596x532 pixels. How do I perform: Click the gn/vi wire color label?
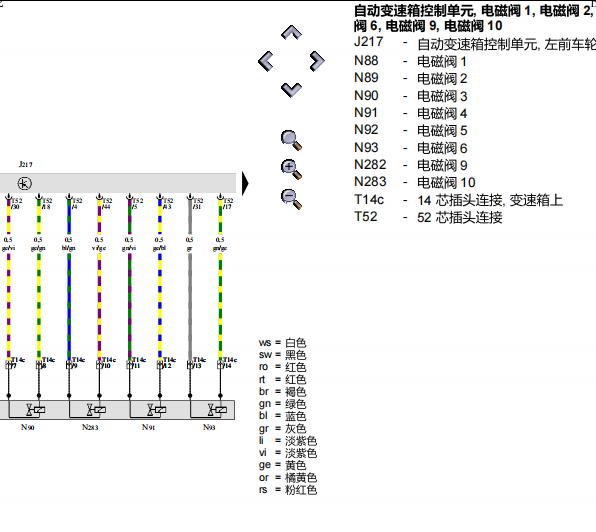pos(129,248)
